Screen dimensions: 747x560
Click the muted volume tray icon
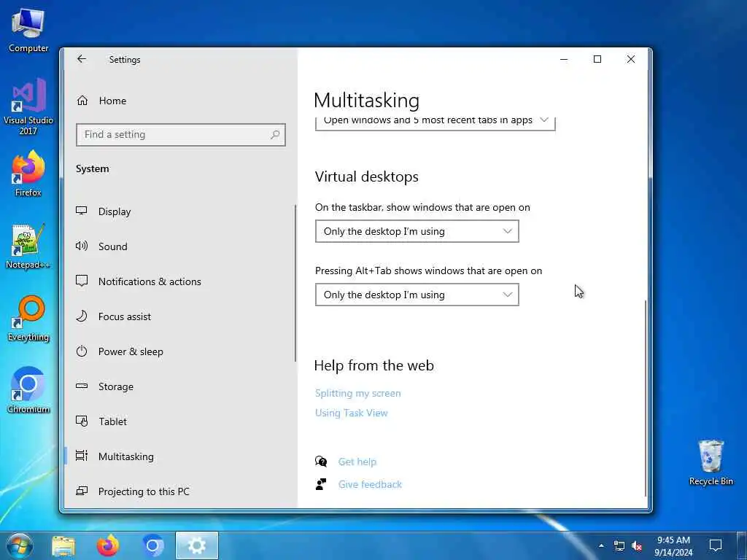click(636, 545)
